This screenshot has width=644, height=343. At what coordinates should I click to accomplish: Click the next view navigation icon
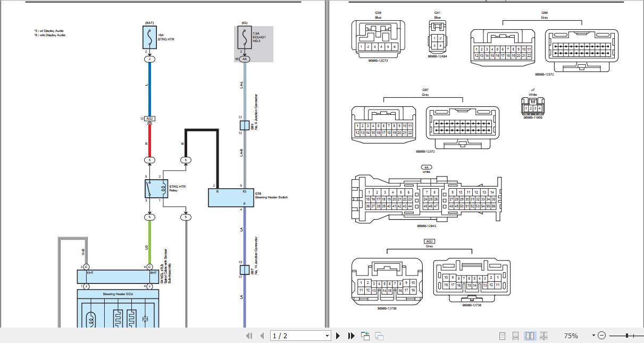pyautogui.click(x=379, y=336)
